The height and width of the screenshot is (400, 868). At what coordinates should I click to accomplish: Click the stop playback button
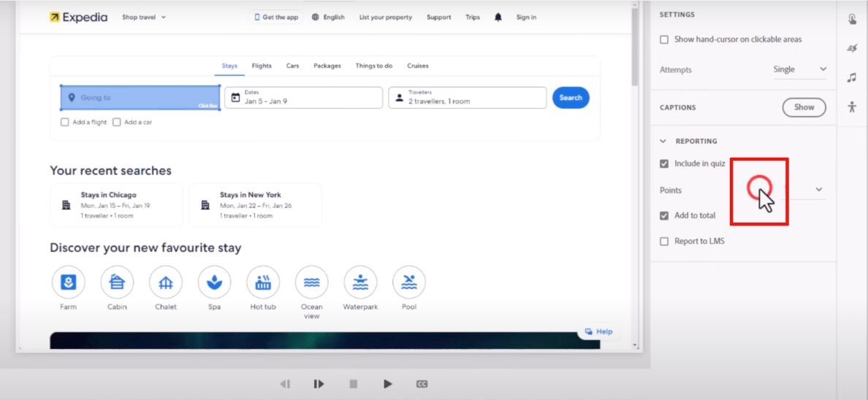354,384
